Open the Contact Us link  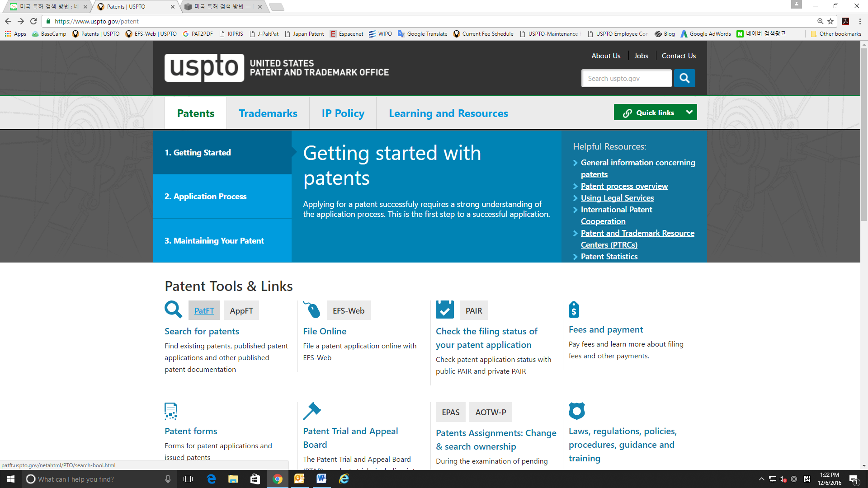[679, 56]
